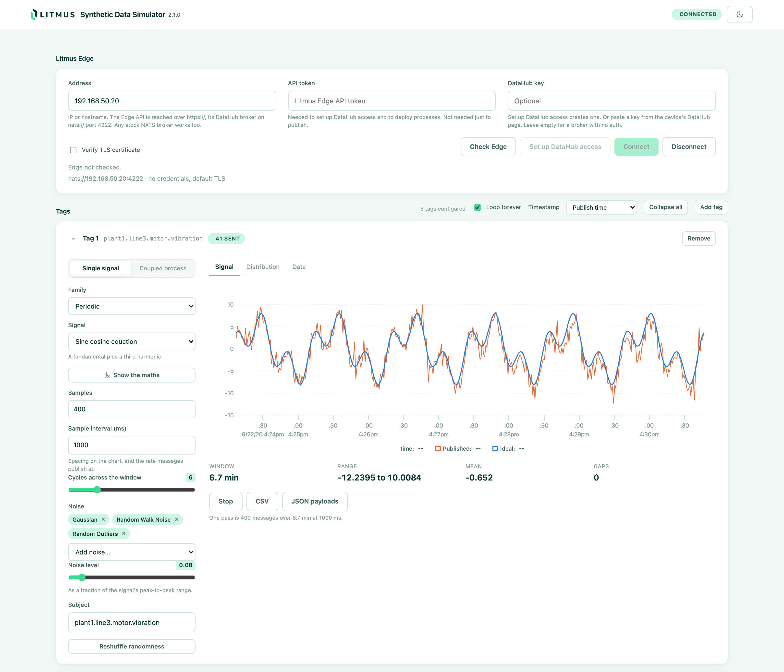Select the Single signal mode
The height and width of the screenshot is (672, 784).
(101, 268)
